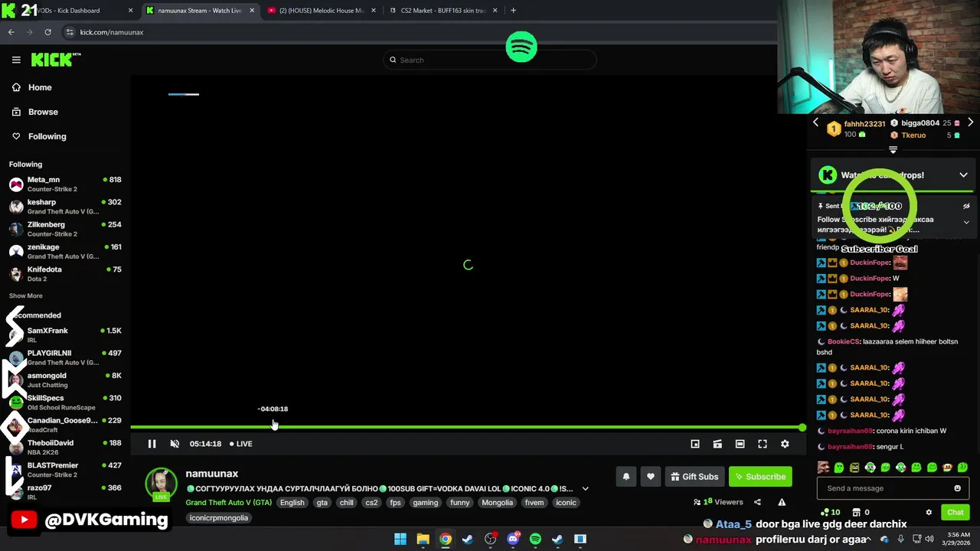Viewport: 980px width, 551px height.
Task: Open Spotify from the taskbar
Action: coord(535,540)
